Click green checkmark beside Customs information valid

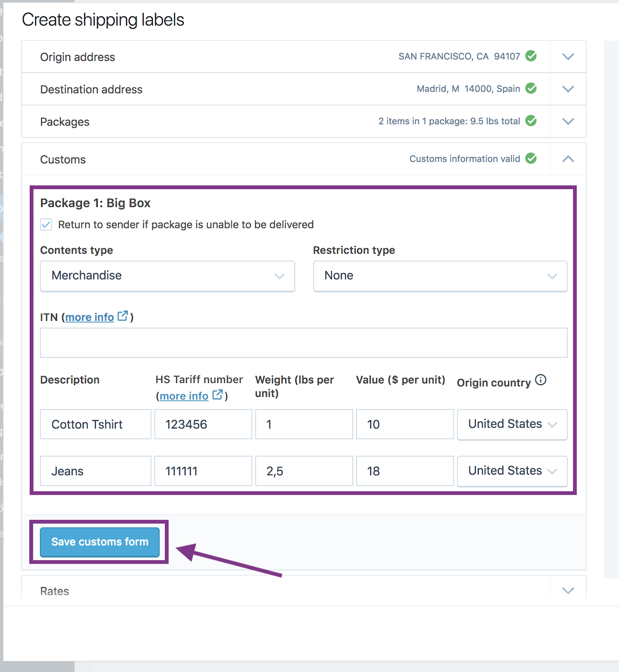531,158
